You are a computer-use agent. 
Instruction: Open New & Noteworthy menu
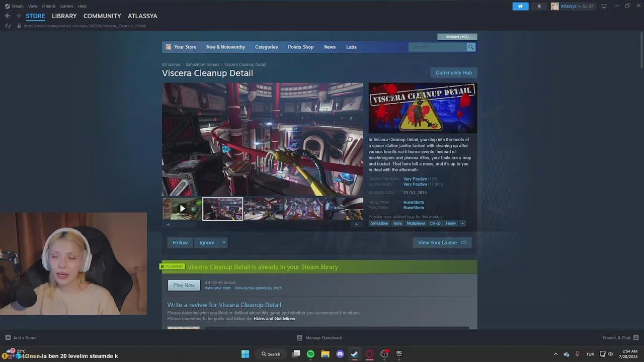coord(225,47)
